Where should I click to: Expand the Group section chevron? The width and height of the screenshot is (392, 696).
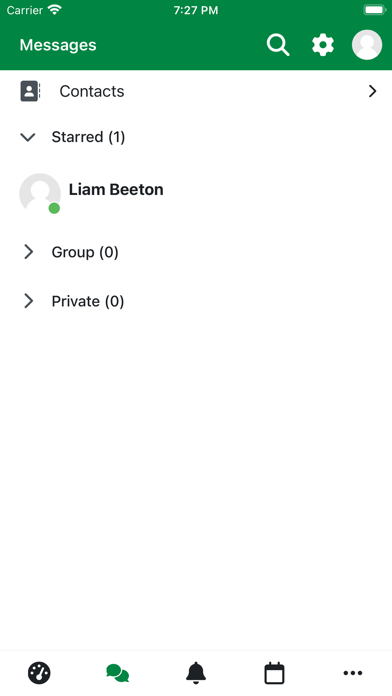click(x=28, y=252)
